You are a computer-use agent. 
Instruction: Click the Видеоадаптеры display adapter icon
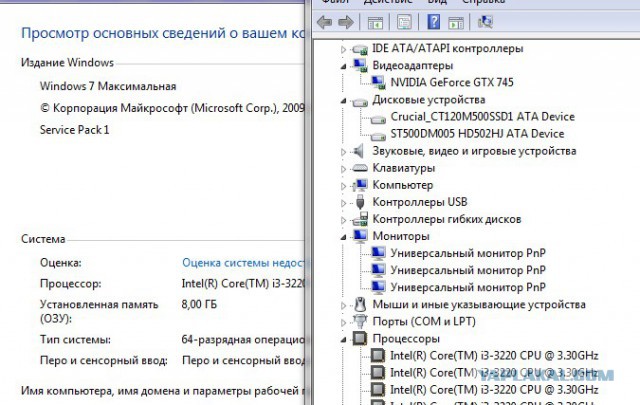click(x=360, y=66)
